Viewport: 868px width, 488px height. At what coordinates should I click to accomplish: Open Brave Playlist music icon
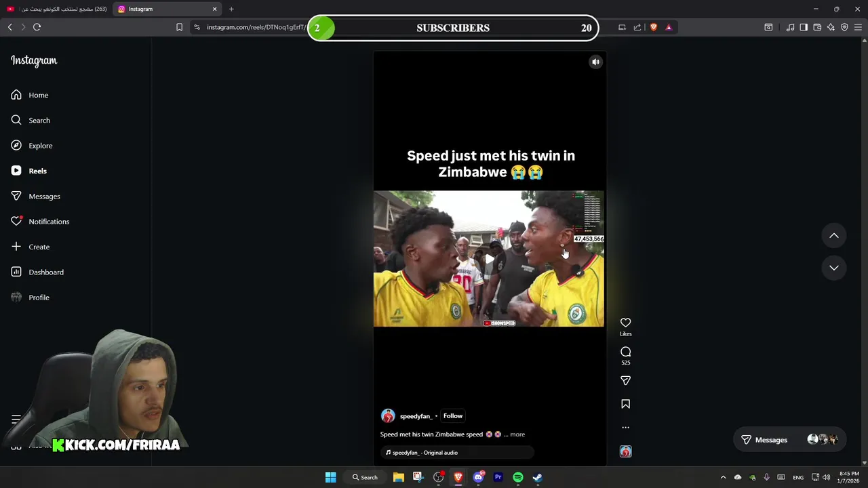click(790, 27)
